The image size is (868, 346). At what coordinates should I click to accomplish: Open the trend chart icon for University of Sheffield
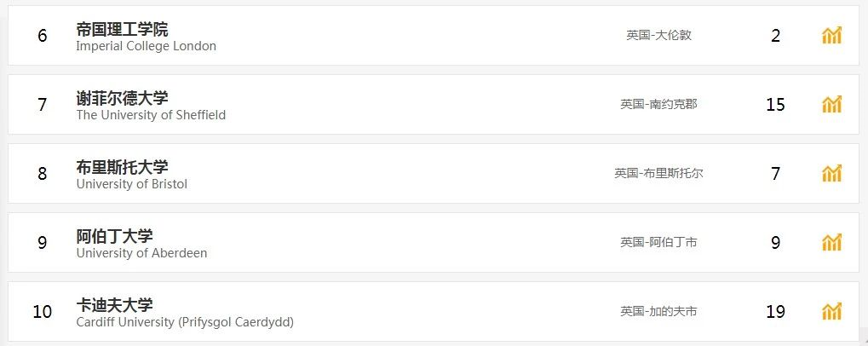(831, 104)
